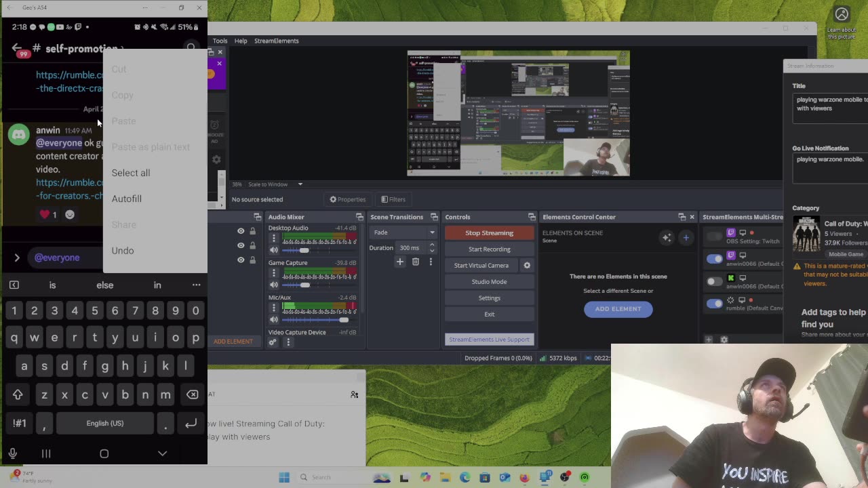Open Audio Mixer advanced properties gears icon
Image resolution: width=868 pixels, height=488 pixels.
[x=273, y=342]
